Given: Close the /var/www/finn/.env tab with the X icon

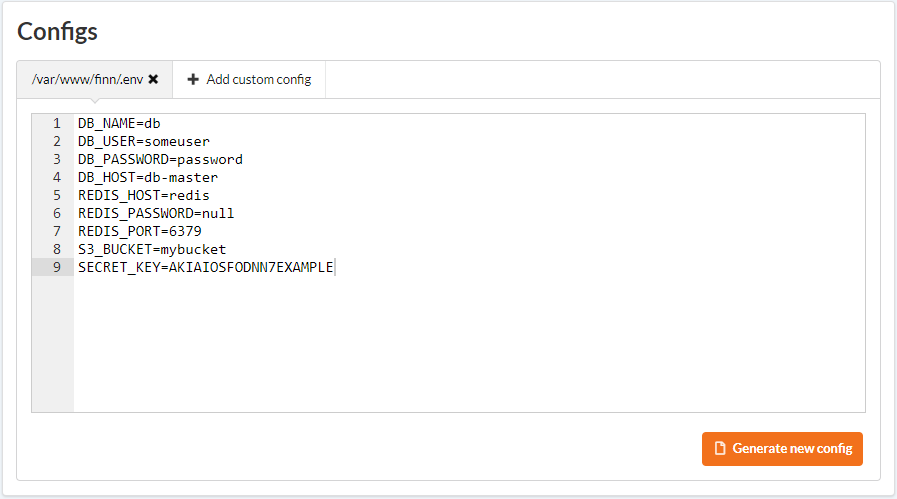Looking at the screenshot, I should [153, 80].
